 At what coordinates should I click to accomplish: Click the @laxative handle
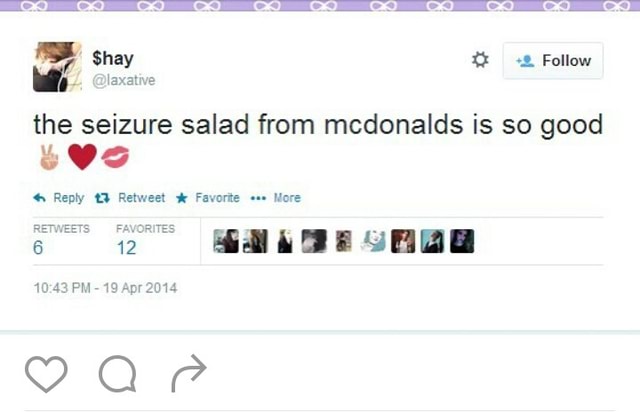(124, 80)
